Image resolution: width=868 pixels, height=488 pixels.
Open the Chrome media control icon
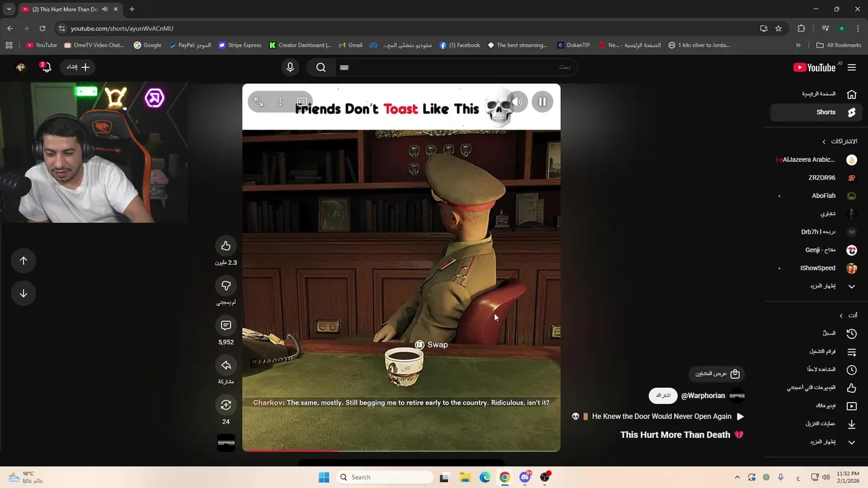click(825, 28)
